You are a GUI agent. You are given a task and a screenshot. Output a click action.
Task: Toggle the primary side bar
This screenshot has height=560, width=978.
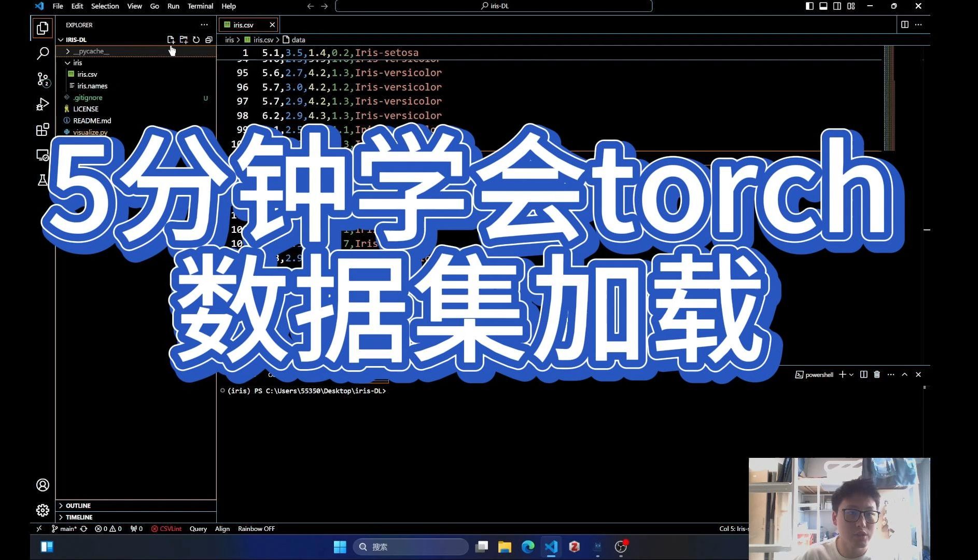(809, 6)
